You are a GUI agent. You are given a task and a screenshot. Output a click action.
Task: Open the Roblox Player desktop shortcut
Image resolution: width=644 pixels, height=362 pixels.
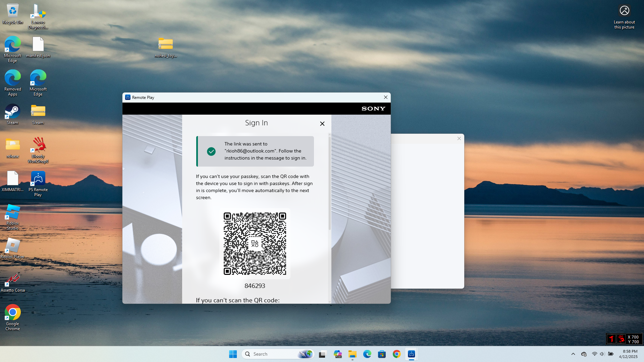coord(13,248)
